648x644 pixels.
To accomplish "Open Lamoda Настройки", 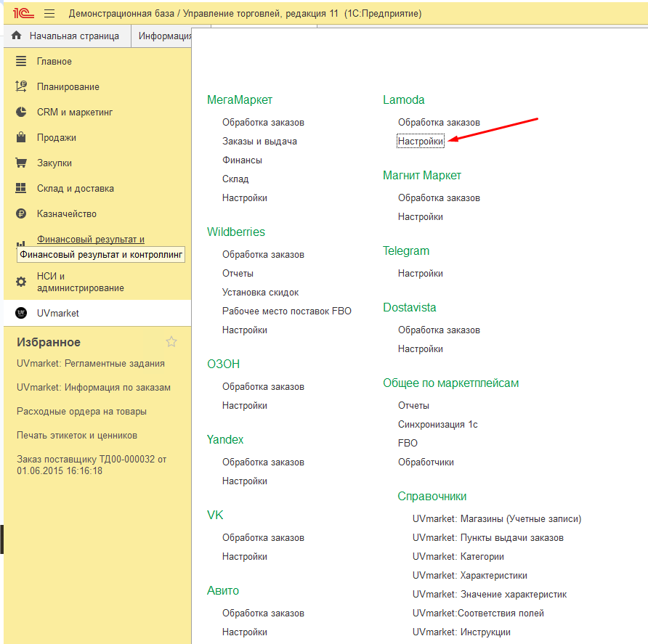I will (421, 142).
